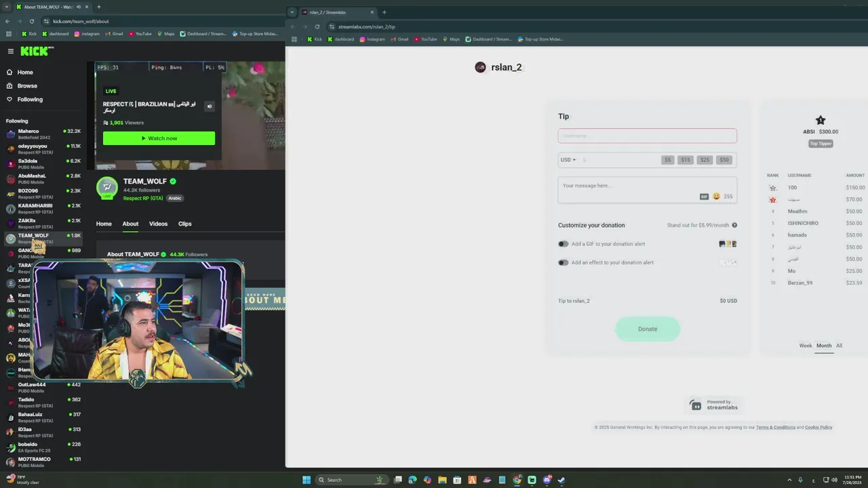Enable Add an effect to donation alert

(x=564, y=262)
